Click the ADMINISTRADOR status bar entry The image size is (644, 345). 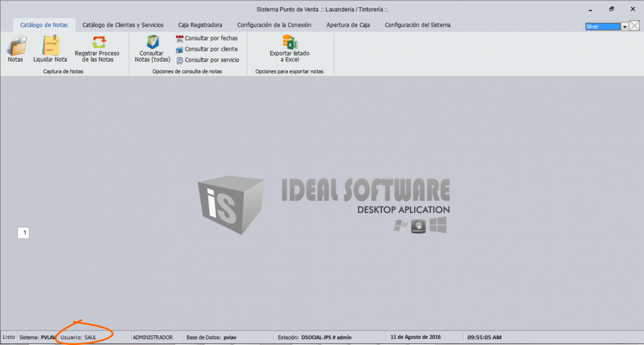click(153, 337)
